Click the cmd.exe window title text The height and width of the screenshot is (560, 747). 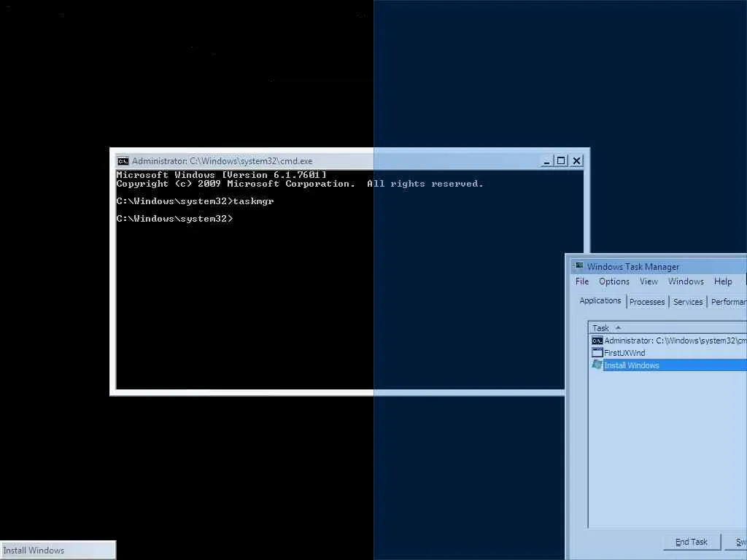(x=222, y=161)
